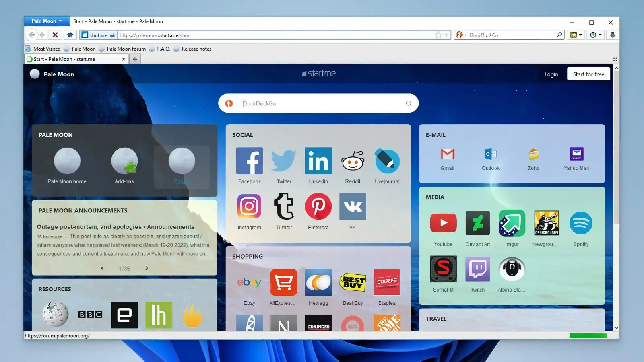Screen dimensions: 644x362
Task: Click inside the DuckDuckGo search field
Action: (x=318, y=103)
